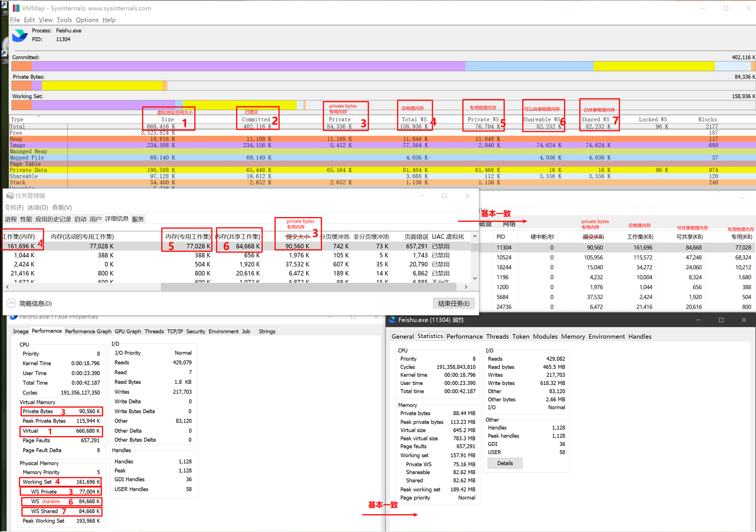Screen dimensions: 756x532
Task: Sort VMMap table by Type column header
Action: (x=38, y=119)
